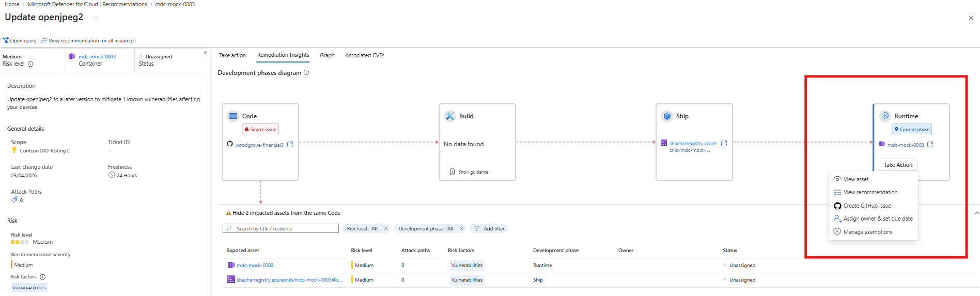980x296 pixels.
Task: Hide 2 impacted assets from the same Code
Action: coord(286,213)
